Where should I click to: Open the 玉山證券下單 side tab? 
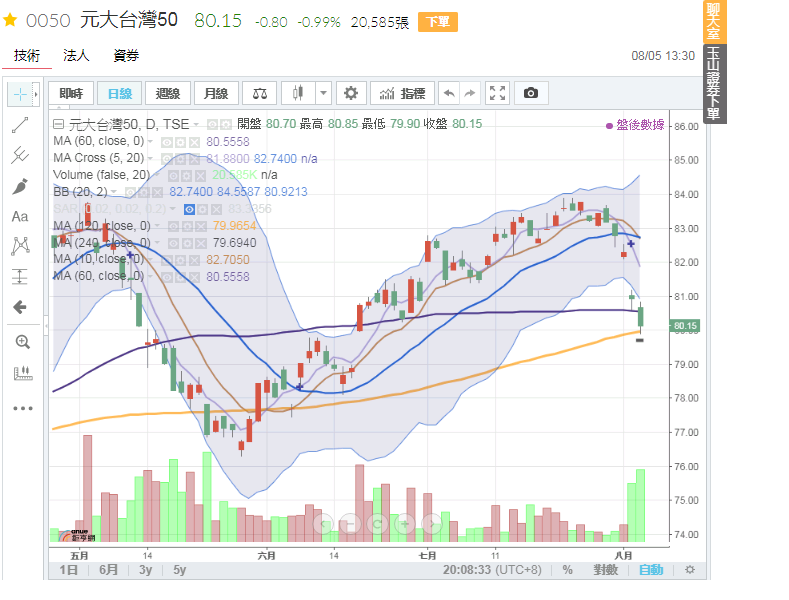coord(714,84)
